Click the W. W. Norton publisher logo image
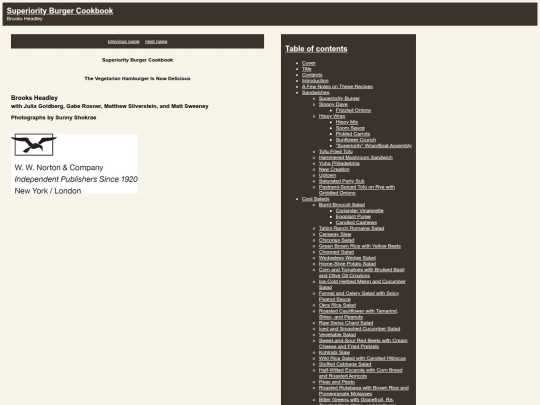Viewport: 540px width, 405px height. [x=74, y=164]
